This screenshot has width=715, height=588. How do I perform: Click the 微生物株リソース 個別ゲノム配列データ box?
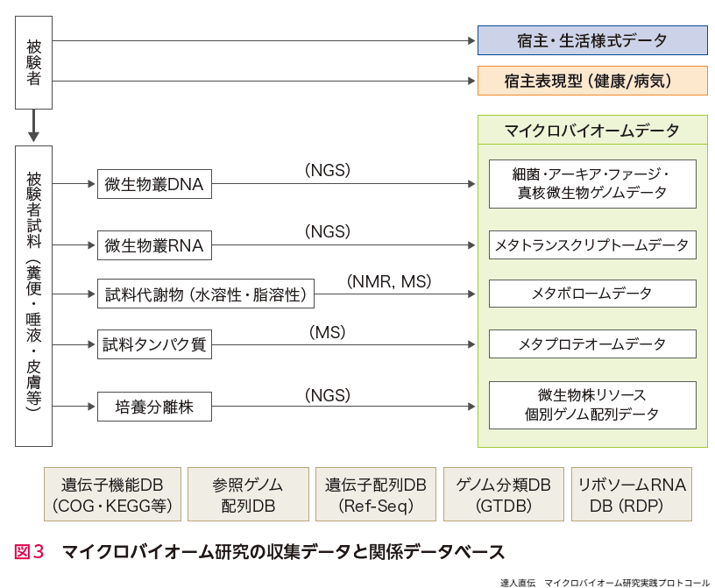pos(592,404)
